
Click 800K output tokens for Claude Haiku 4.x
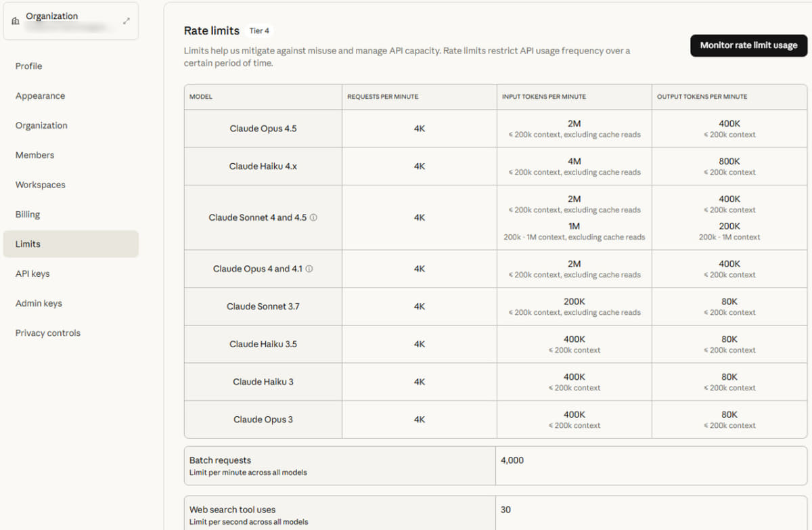click(729, 161)
